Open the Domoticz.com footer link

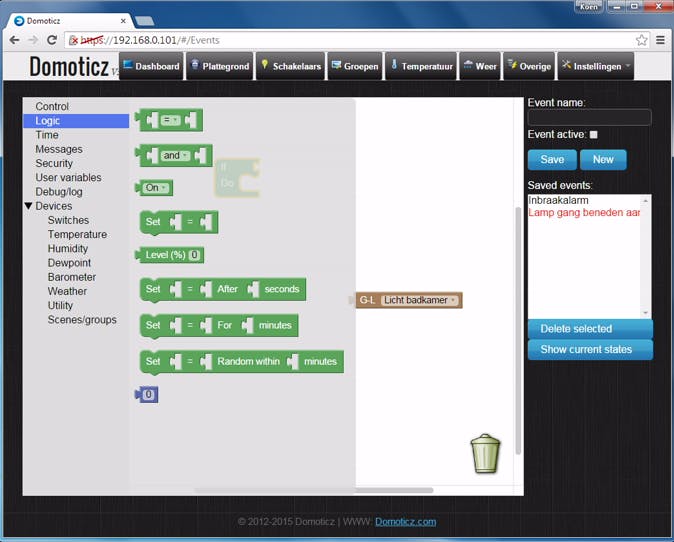click(405, 522)
